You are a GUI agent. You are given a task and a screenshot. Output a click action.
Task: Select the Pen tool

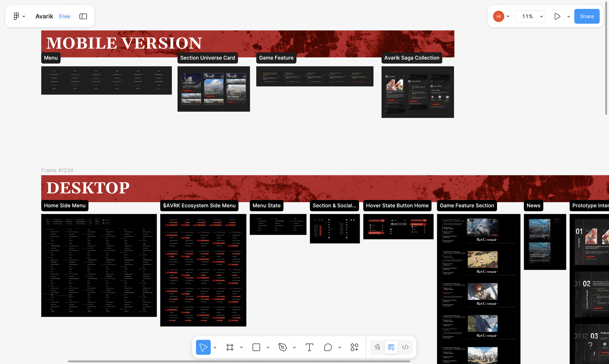tap(282, 347)
